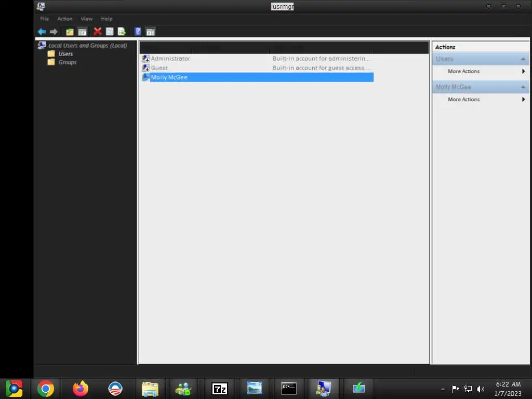The image size is (532, 399).
Task: Go forward with the gray right arrow
Action: coord(54,32)
